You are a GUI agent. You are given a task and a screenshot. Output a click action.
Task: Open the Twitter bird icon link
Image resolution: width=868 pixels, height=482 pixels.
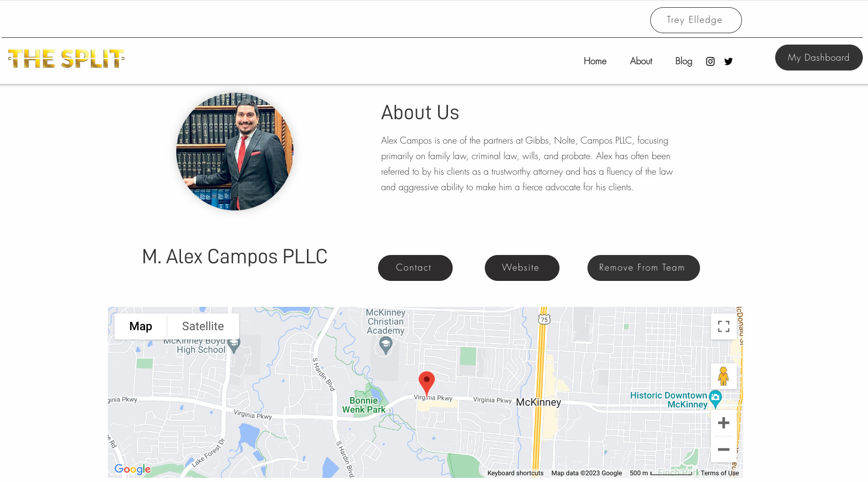tap(729, 62)
